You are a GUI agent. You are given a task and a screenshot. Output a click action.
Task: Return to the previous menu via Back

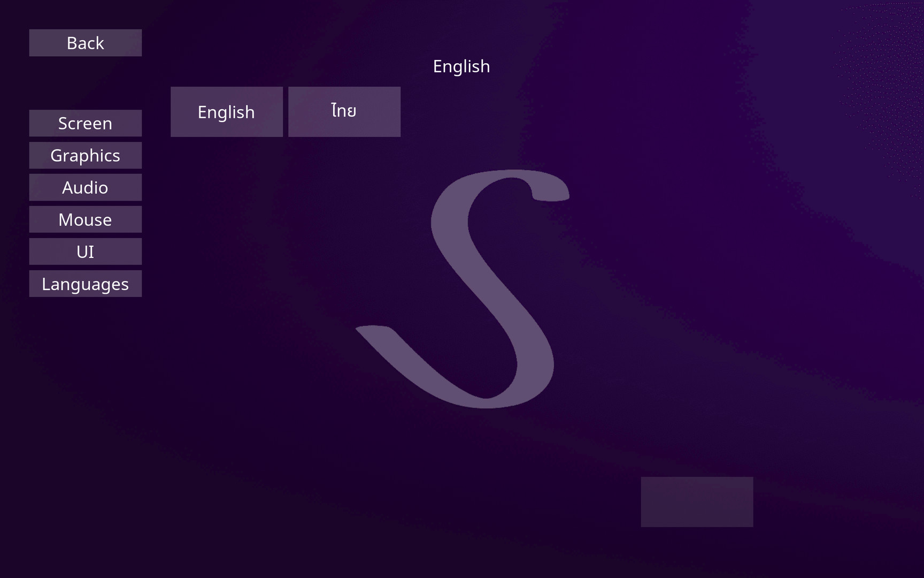tap(86, 43)
